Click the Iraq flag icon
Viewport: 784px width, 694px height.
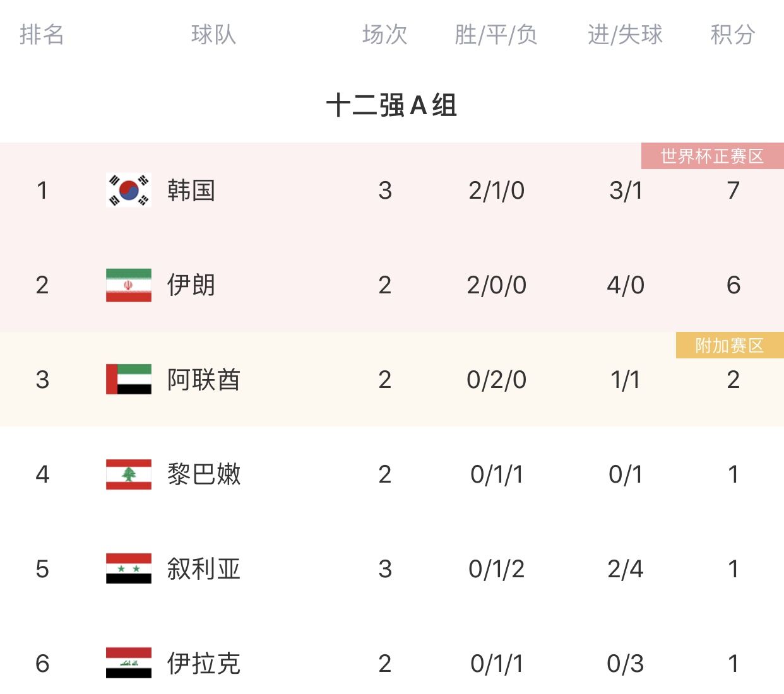click(129, 663)
